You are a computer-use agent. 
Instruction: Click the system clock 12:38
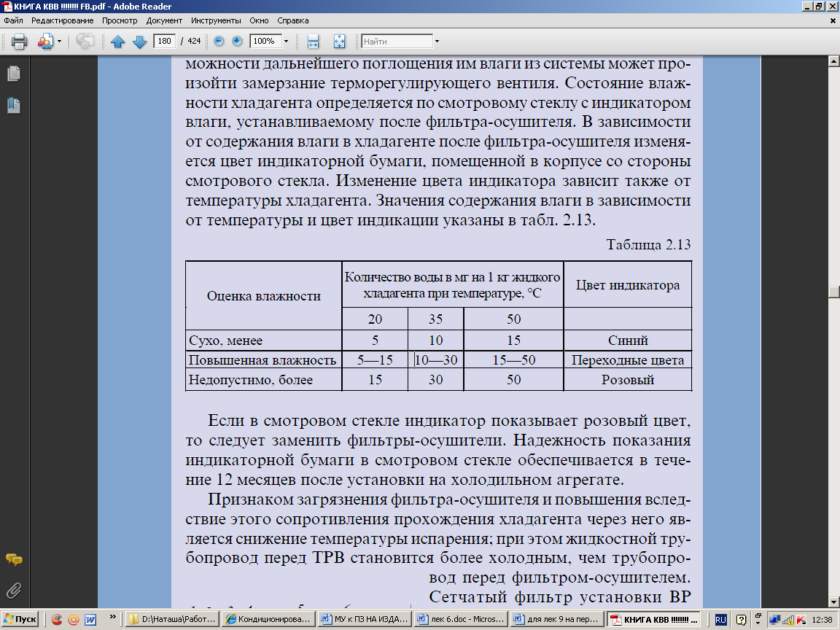click(822, 620)
